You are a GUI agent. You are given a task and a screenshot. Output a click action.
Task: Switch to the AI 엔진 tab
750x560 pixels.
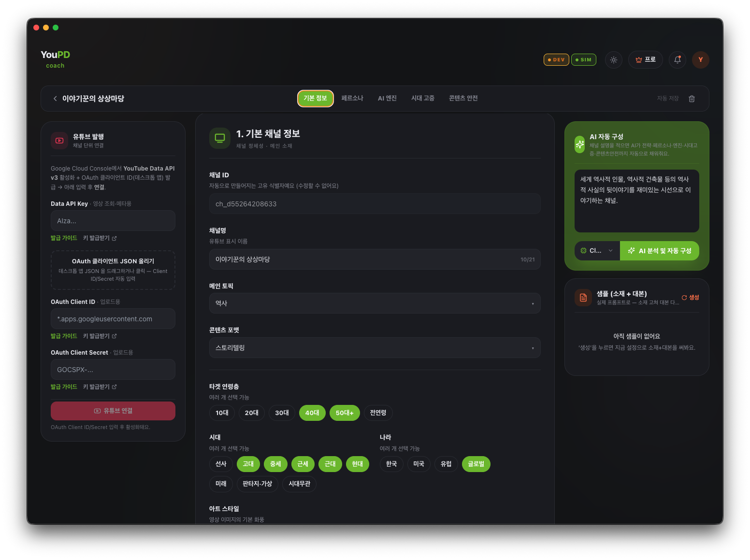pyautogui.click(x=387, y=99)
